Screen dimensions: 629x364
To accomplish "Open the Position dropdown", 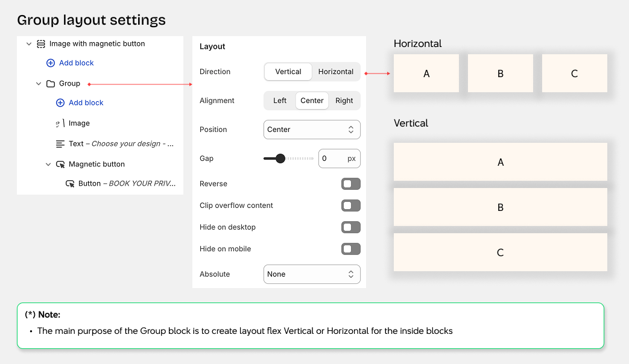I will click(312, 129).
